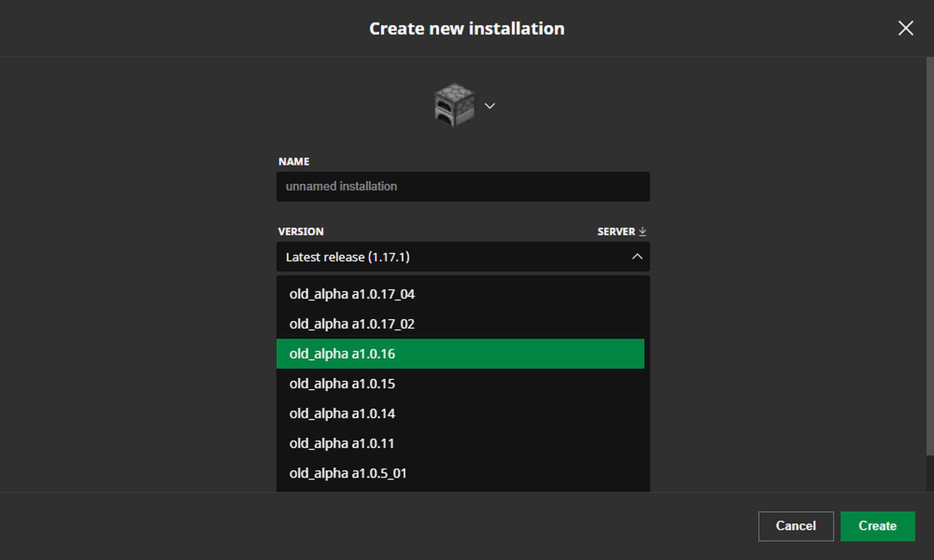Collapse the version dropdown chevron
Viewport: 934px width, 560px height.
tap(637, 257)
